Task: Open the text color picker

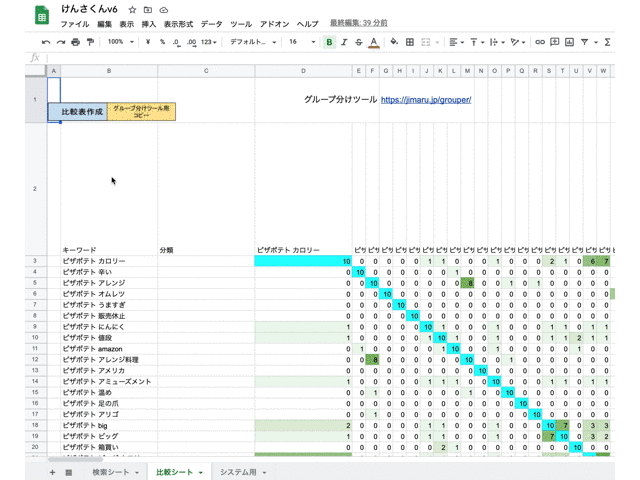Action: click(x=374, y=42)
